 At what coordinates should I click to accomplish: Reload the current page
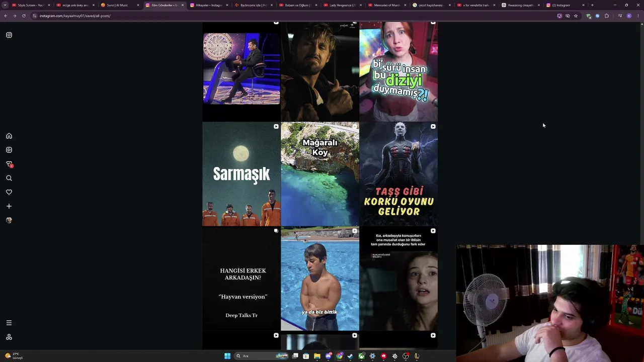(x=24, y=16)
